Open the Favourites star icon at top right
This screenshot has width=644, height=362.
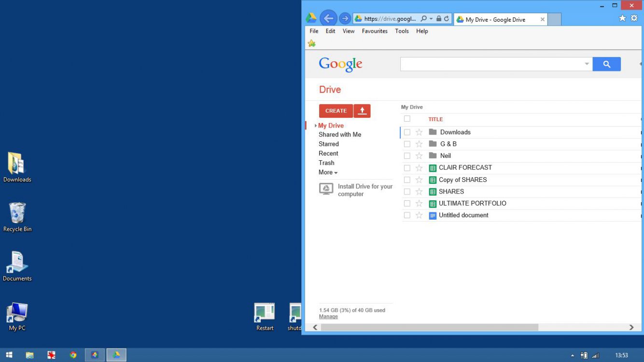point(622,18)
